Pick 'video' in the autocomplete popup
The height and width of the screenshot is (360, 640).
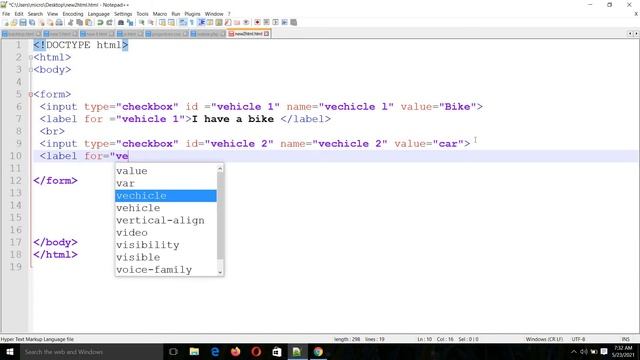click(x=166, y=233)
